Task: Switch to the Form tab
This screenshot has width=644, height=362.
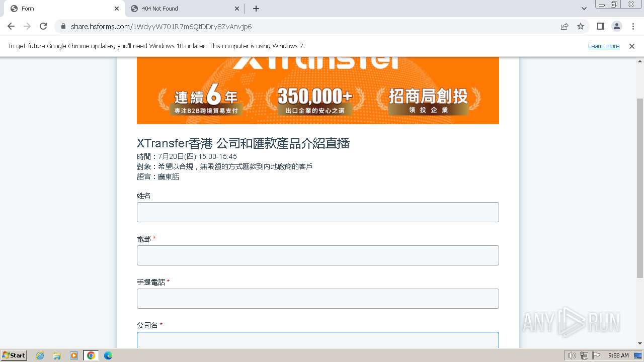Action: coord(64,9)
